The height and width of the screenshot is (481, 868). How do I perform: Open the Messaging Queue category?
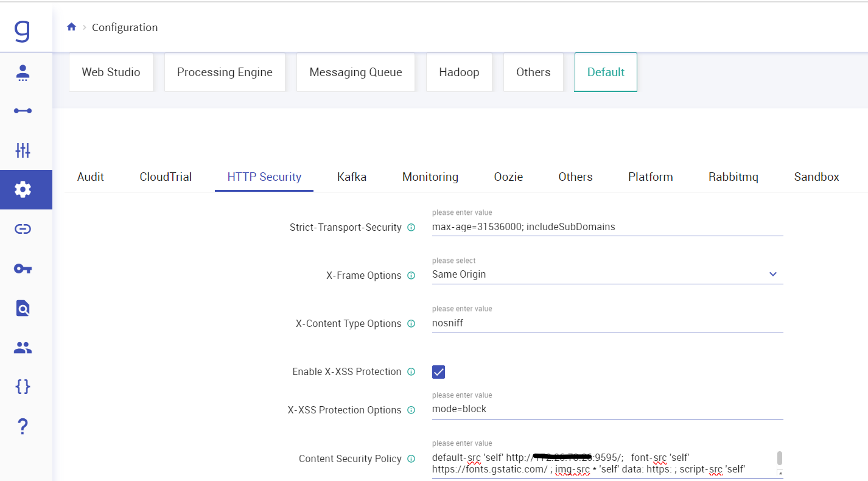click(x=355, y=72)
